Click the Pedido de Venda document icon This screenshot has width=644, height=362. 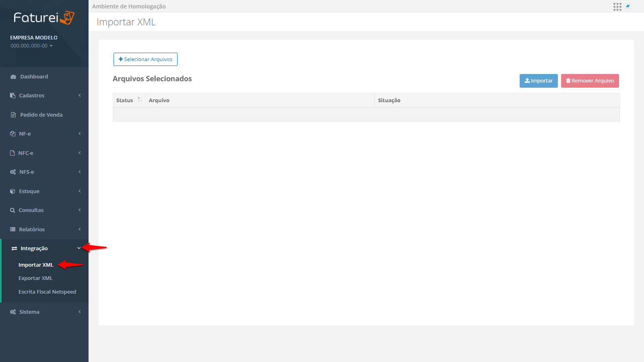point(13,115)
